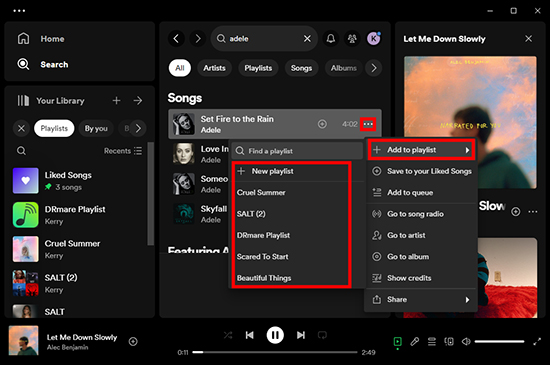
Task: Expand Your Library with arrow icon
Action: click(x=138, y=101)
